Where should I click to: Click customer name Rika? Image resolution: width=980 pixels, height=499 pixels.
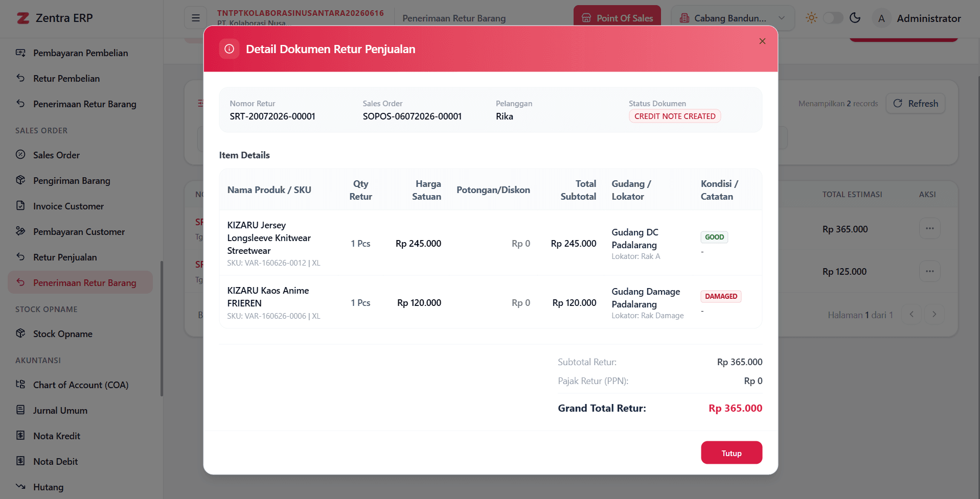point(505,116)
